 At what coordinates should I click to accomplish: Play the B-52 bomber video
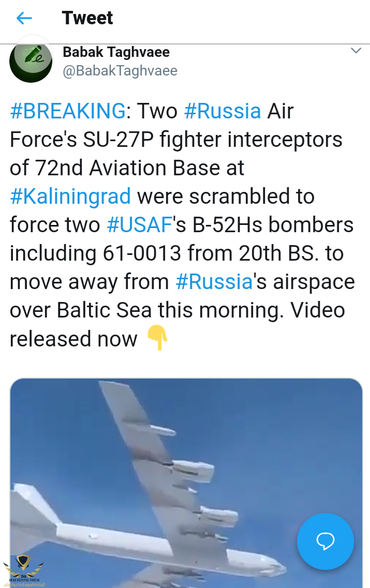pos(186,483)
